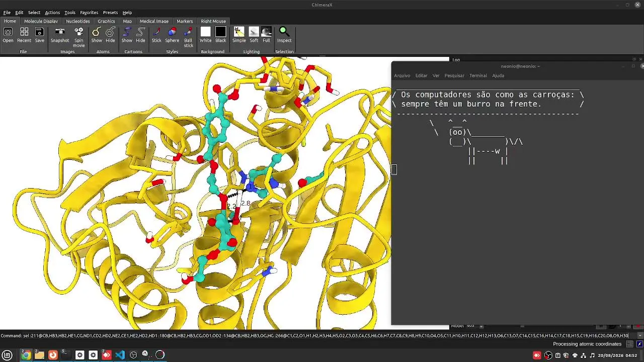
Task: Open the Presets menu
Action: point(110,13)
